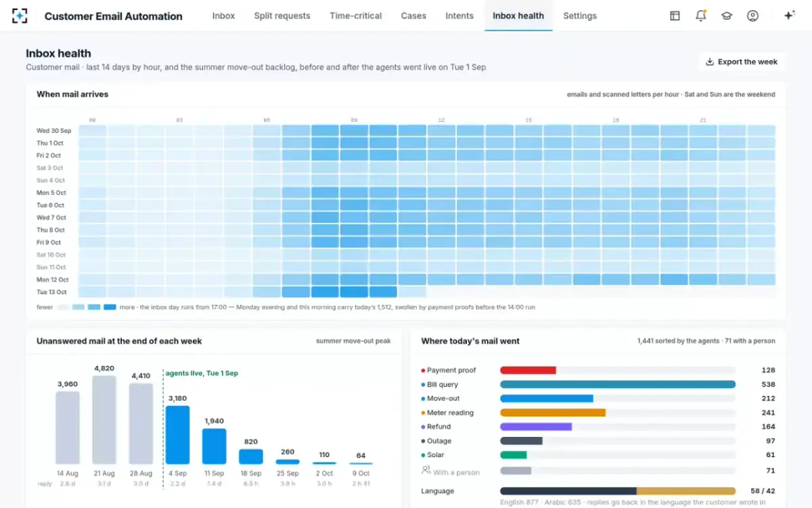Click the Tue 13 Oct row label
The image size is (812, 508).
click(51, 293)
